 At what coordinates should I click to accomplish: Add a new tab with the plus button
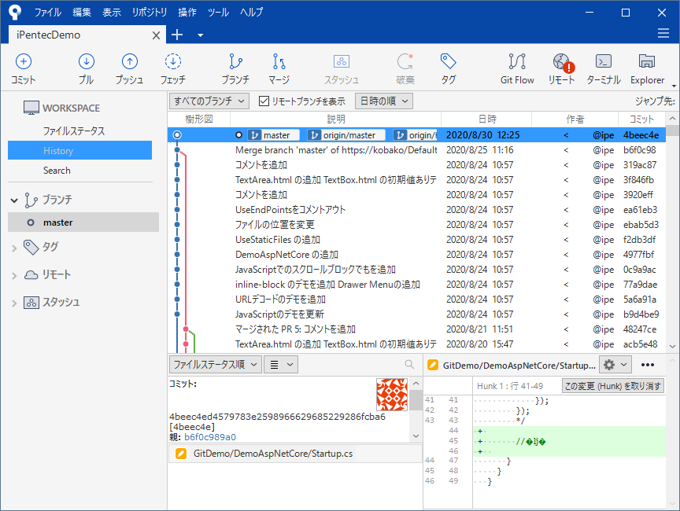pos(177,34)
